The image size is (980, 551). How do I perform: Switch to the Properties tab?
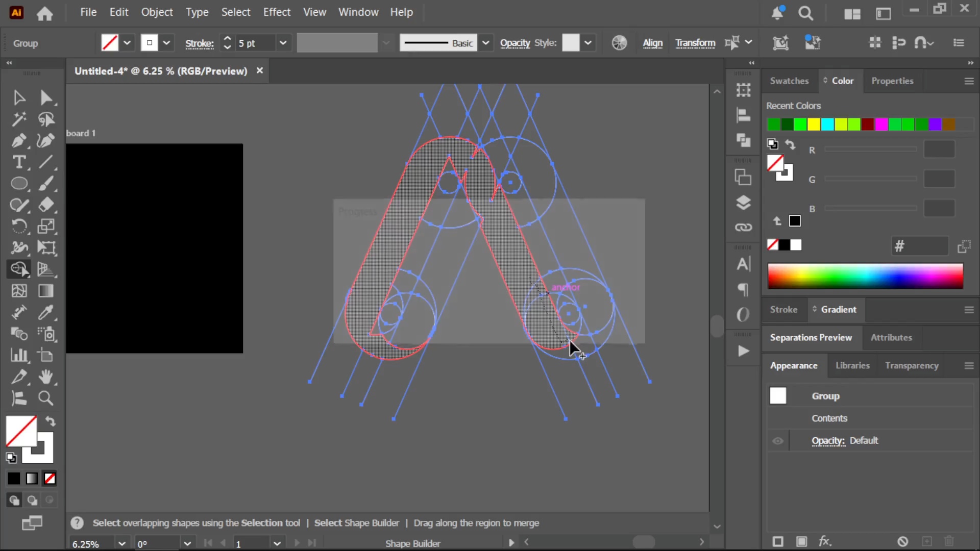[x=892, y=81]
